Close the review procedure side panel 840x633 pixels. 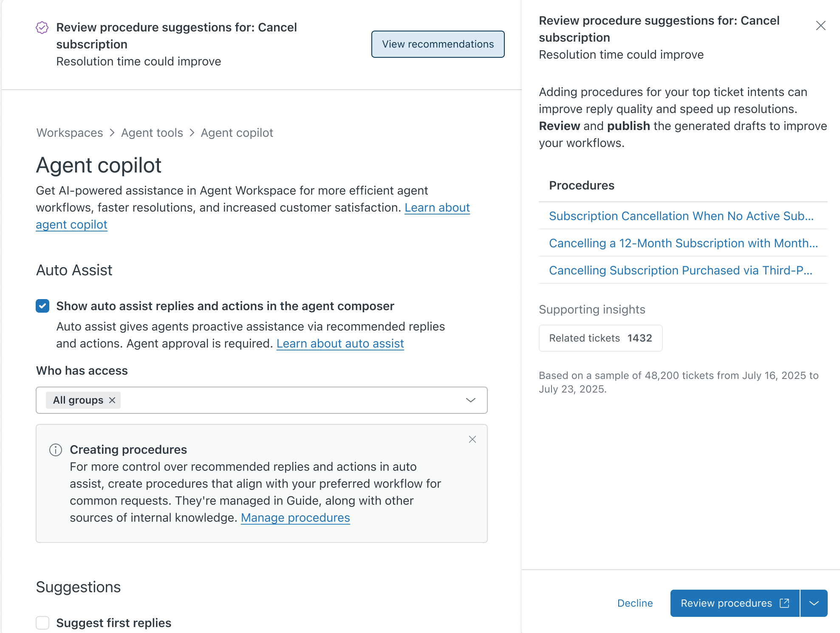pos(820,26)
